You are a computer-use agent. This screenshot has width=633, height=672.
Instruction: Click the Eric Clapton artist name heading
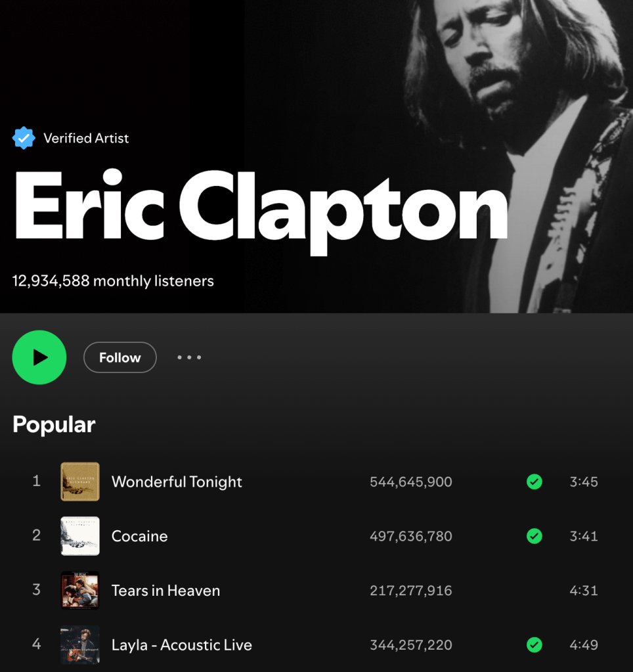261,210
